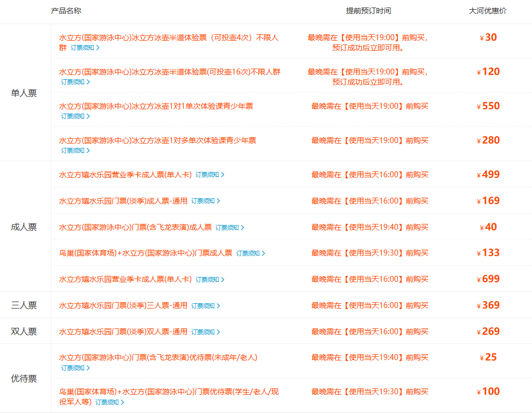Open 订票须知 for the 可投壶16次 ticket
Image resolution: width=532 pixels, height=413 pixels.
coord(76,82)
